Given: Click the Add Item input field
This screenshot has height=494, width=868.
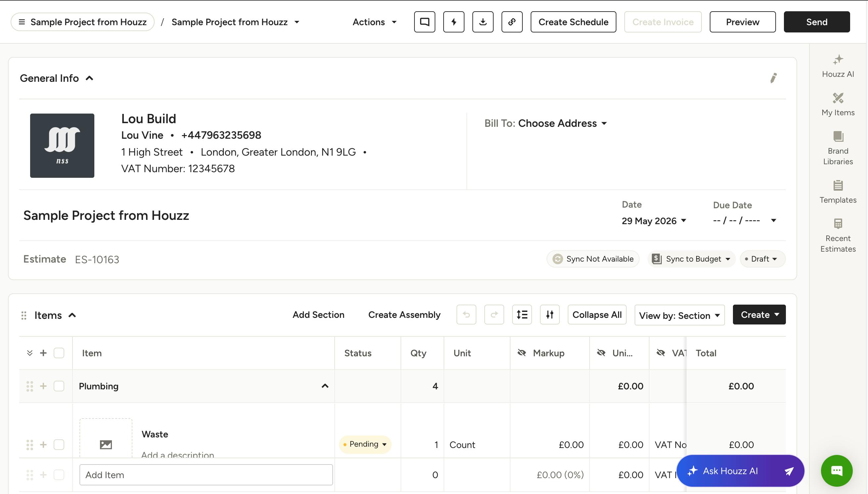Looking at the screenshot, I should pyautogui.click(x=206, y=475).
